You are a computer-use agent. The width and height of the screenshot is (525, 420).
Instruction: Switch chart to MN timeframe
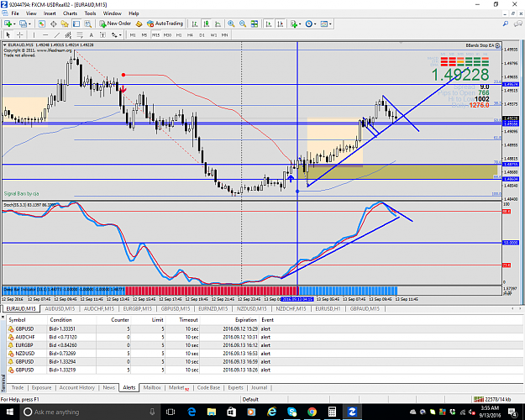click(x=224, y=34)
